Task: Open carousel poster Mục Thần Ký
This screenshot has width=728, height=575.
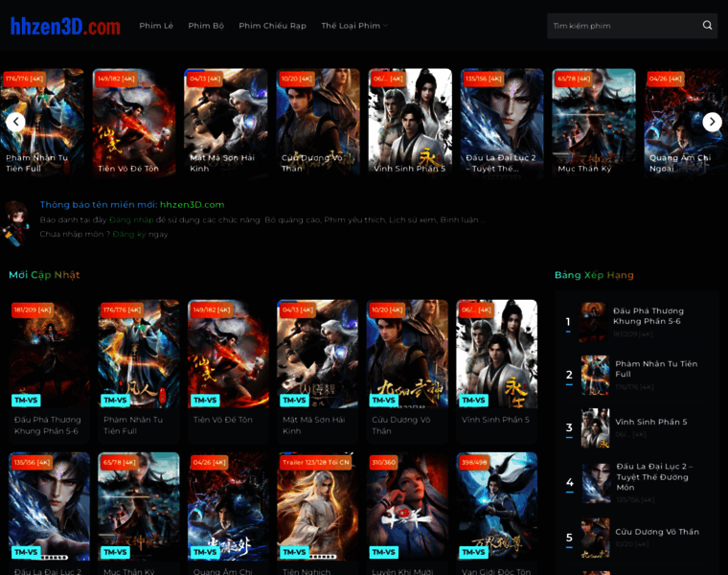Action: (x=594, y=122)
